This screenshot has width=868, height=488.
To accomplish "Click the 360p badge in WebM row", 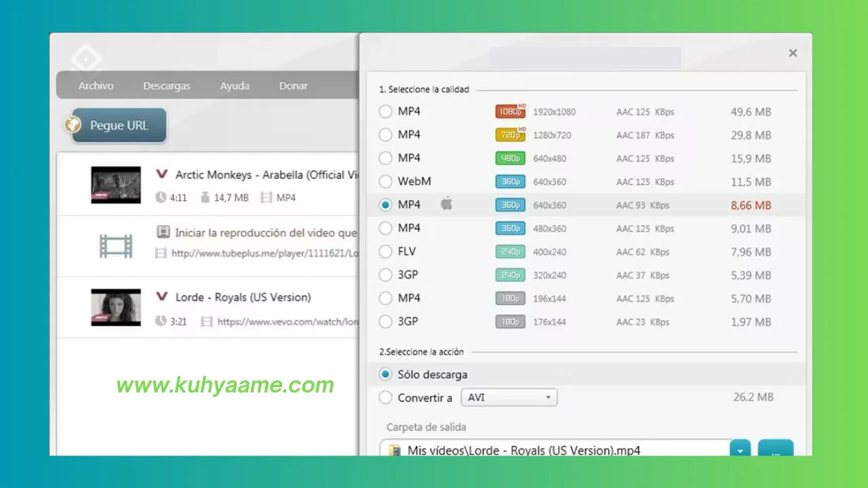I will click(511, 182).
